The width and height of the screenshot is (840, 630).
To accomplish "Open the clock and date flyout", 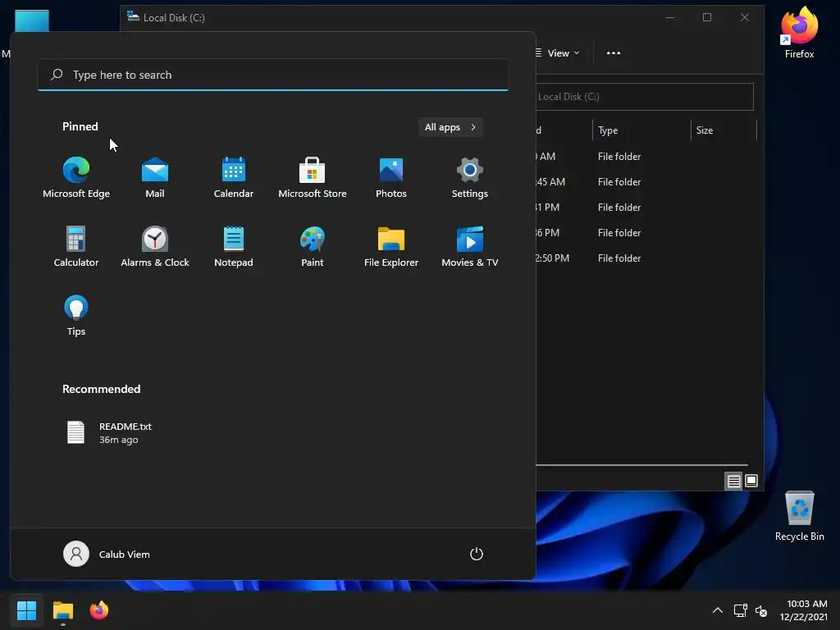I will pos(803,610).
